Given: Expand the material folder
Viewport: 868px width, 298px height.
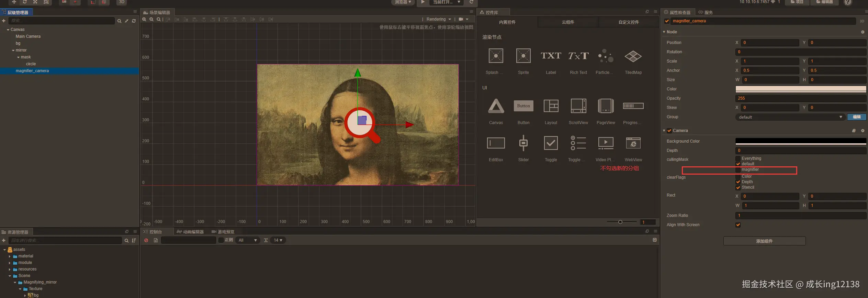Looking at the screenshot, I should [10, 256].
